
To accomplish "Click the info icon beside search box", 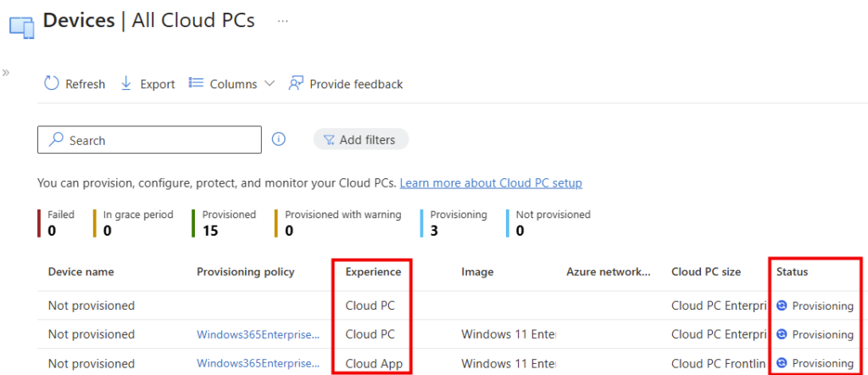I will [278, 139].
